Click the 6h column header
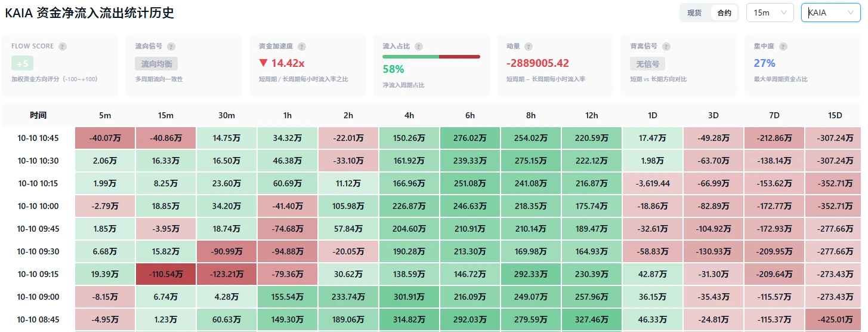The image size is (868, 332). 470,115
